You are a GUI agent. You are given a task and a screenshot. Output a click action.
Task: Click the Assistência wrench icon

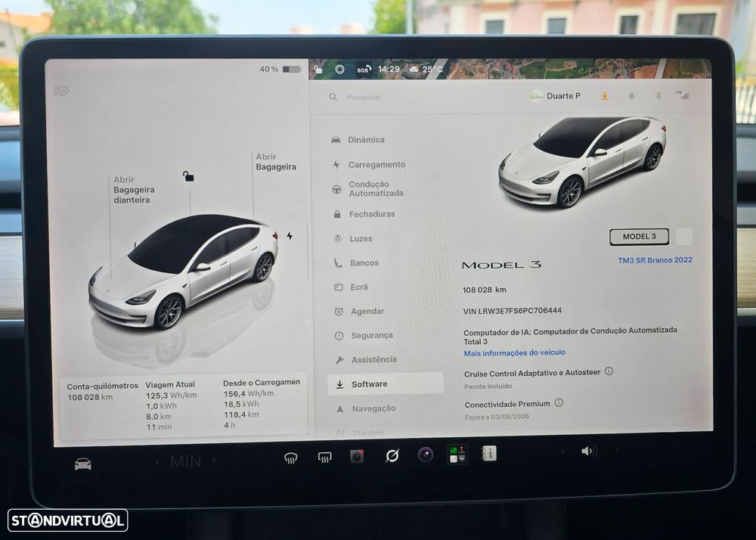coord(339,360)
